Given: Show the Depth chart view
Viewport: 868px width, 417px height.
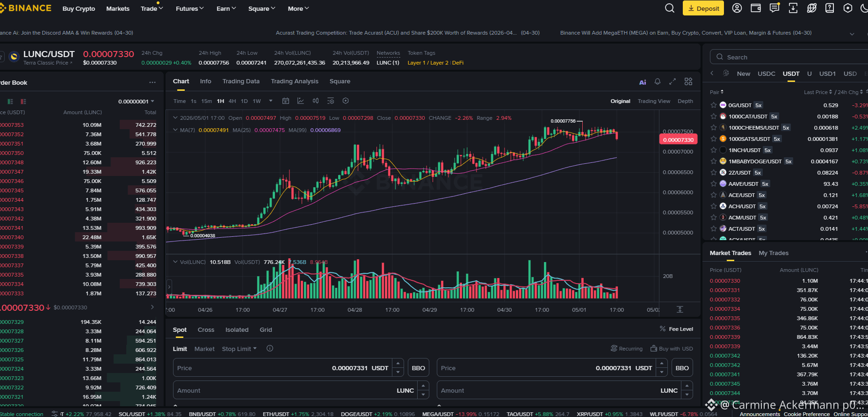Looking at the screenshot, I should tap(686, 101).
